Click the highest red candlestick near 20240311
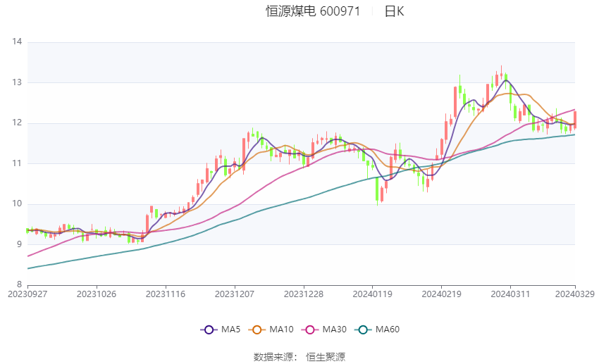 pyautogui.click(x=501, y=73)
